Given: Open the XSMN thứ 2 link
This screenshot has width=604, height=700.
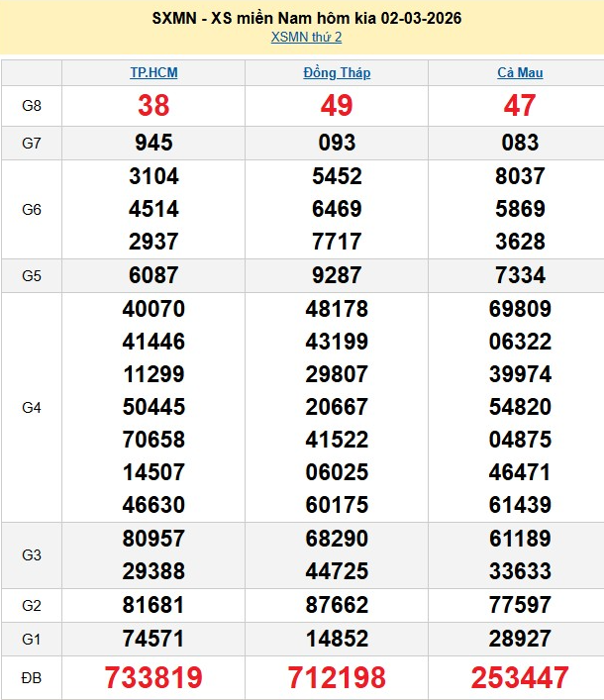Looking at the screenshot, I should point(306,38).
